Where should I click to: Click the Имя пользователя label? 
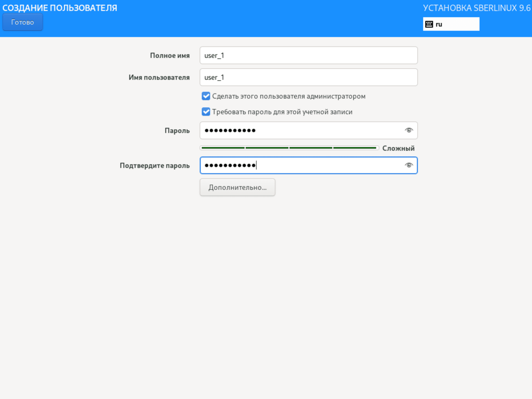(x=159, y=77)
